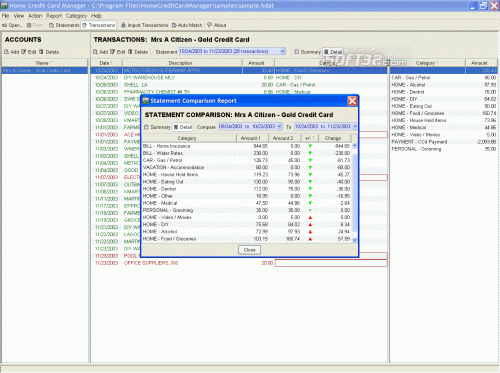
Task: Open the Help menu
Action: point(96,16)
